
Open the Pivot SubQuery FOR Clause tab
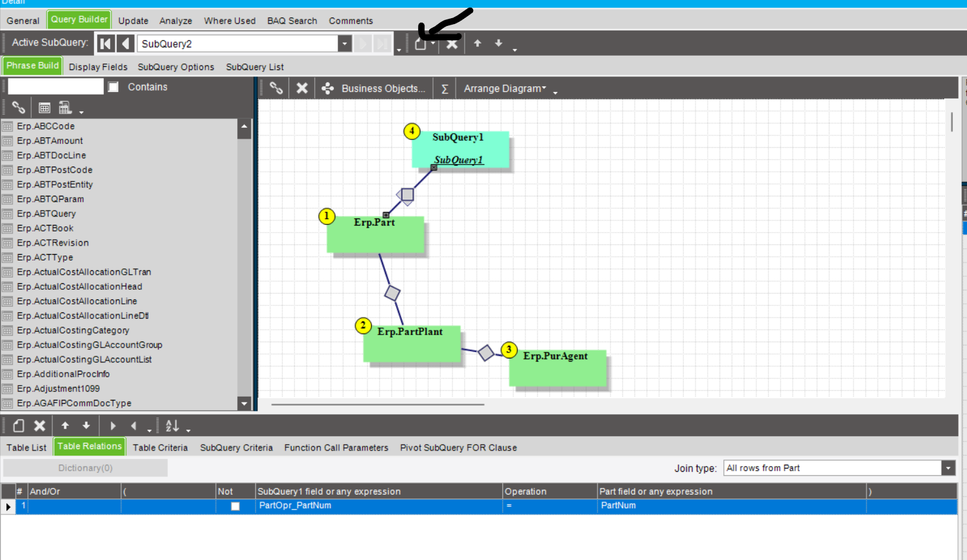click(x=459, y=448)
